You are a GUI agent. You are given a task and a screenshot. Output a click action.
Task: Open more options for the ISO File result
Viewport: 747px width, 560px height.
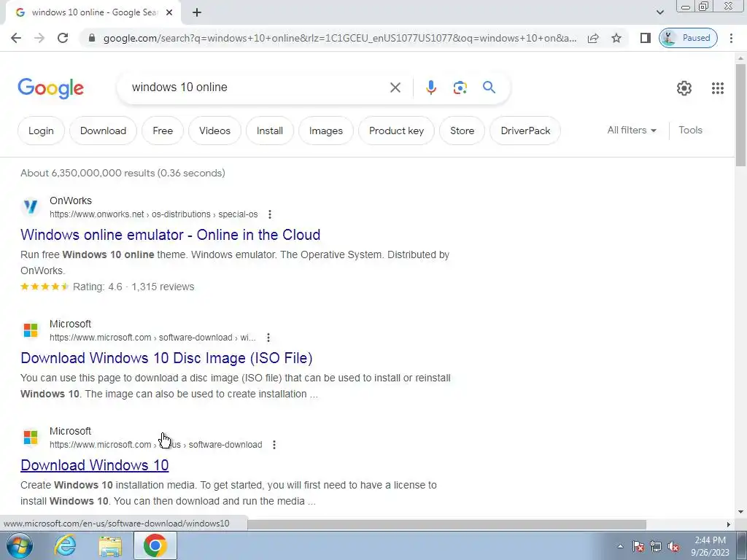[x=268, y=338]
